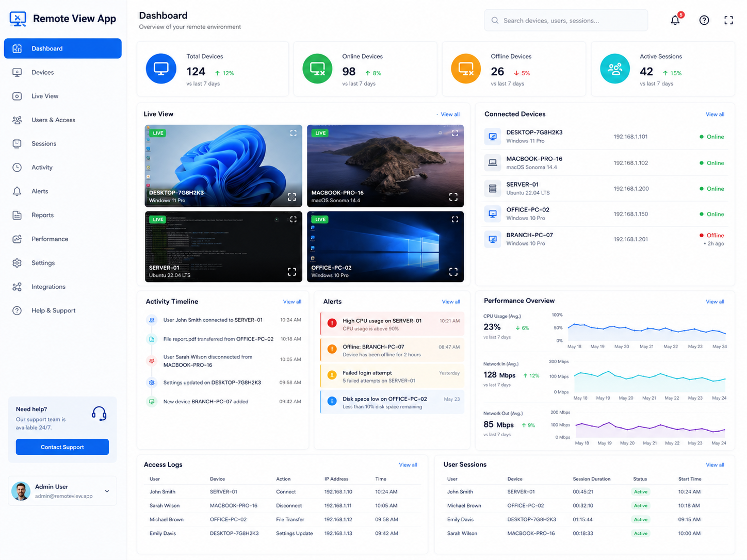The image size is (747, 560).
Task: Click the monitor icon for BRANCH-PC-07
Action: pyautogui.click(x=493, y=239)
